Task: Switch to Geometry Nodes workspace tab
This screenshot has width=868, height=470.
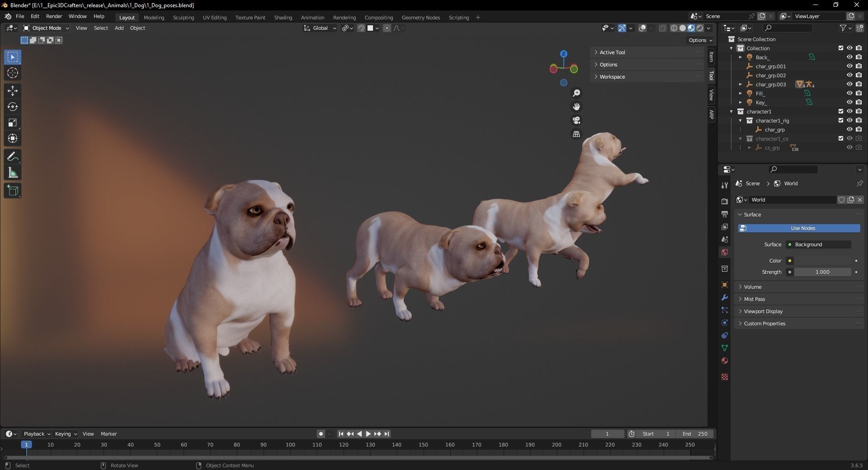Action: click(x=421, y=18)
